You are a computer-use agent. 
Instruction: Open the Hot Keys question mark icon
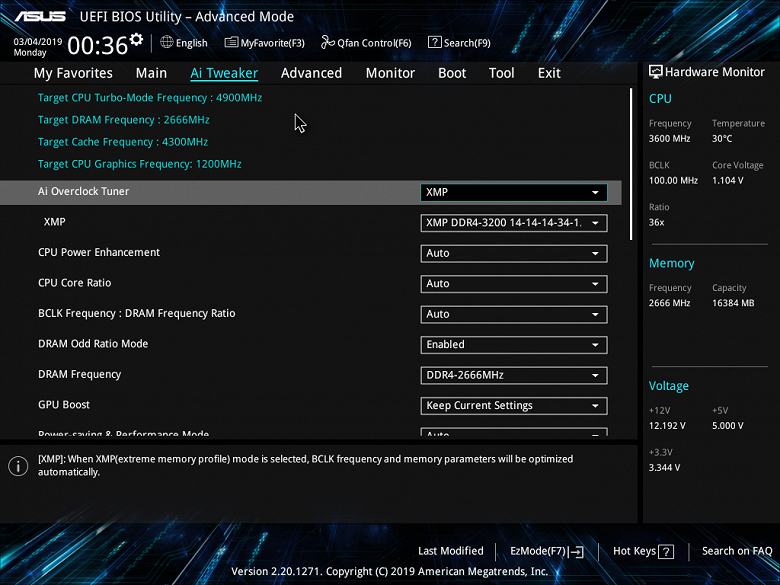pyautogui.click(x=666, y=551)
